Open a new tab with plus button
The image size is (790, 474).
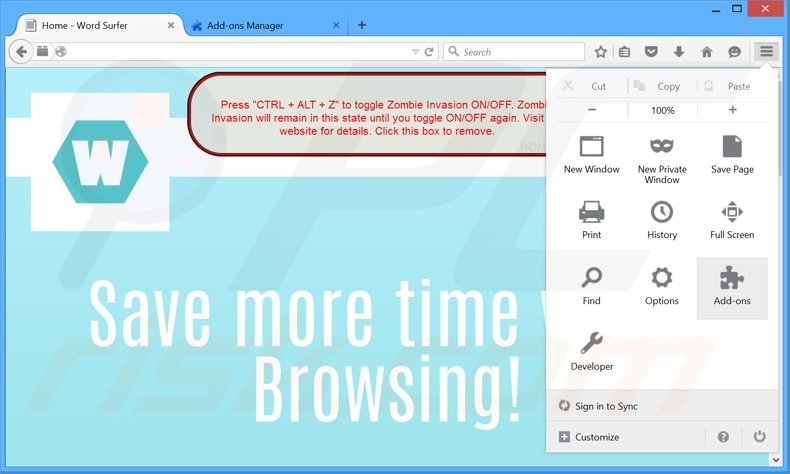pos(361,25)
